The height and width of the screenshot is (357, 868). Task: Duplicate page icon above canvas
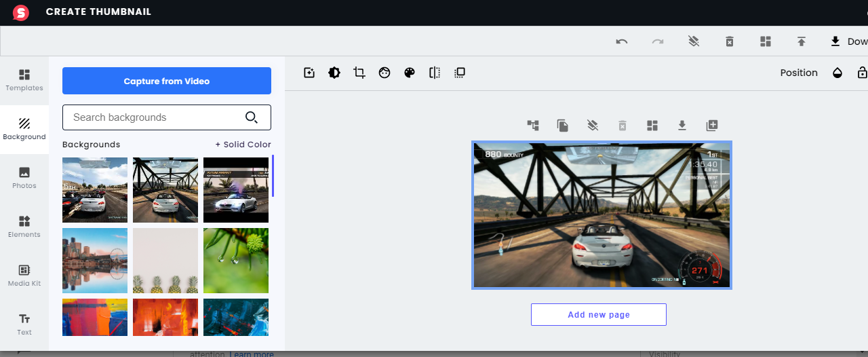click(562, 126)
